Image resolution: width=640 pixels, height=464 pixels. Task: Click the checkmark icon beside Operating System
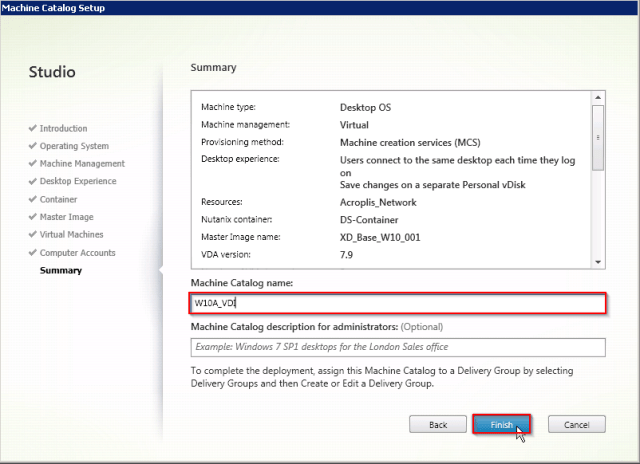[x=33, y=146]
